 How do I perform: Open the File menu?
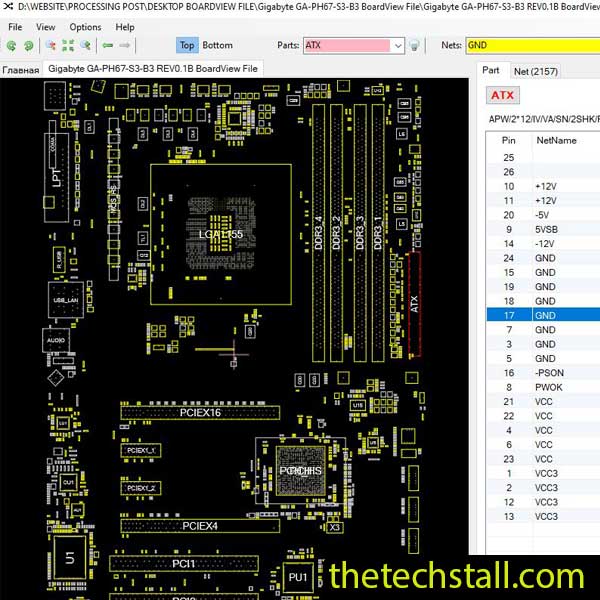coord(15,27)
